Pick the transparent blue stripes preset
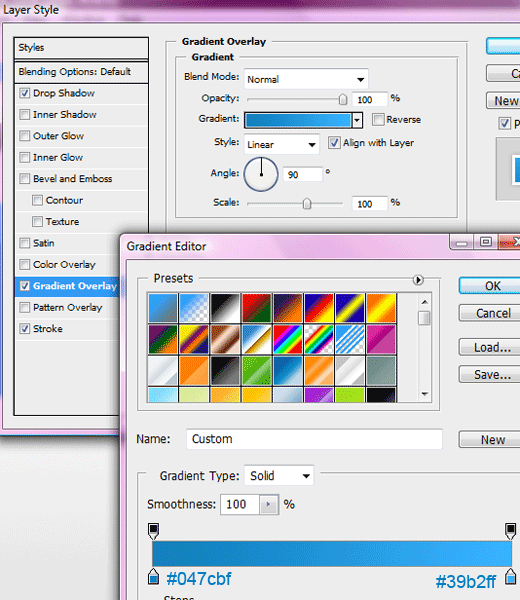This screenshot has height=600, width=520. 350,339
